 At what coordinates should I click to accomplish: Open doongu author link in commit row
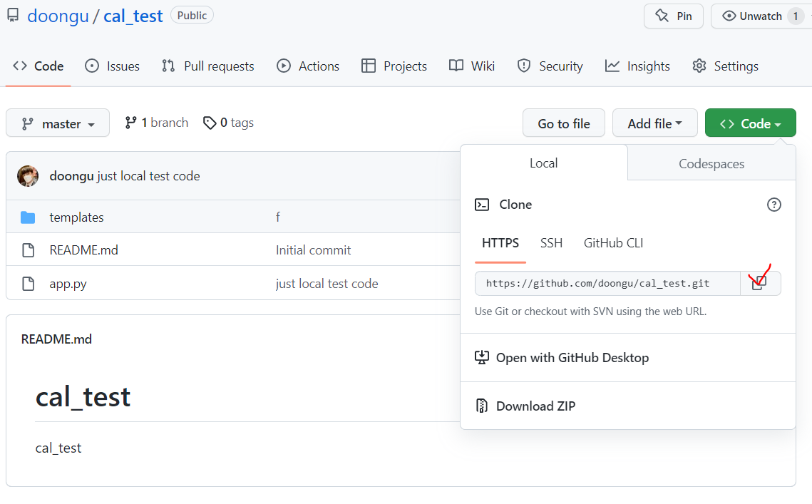71,176
